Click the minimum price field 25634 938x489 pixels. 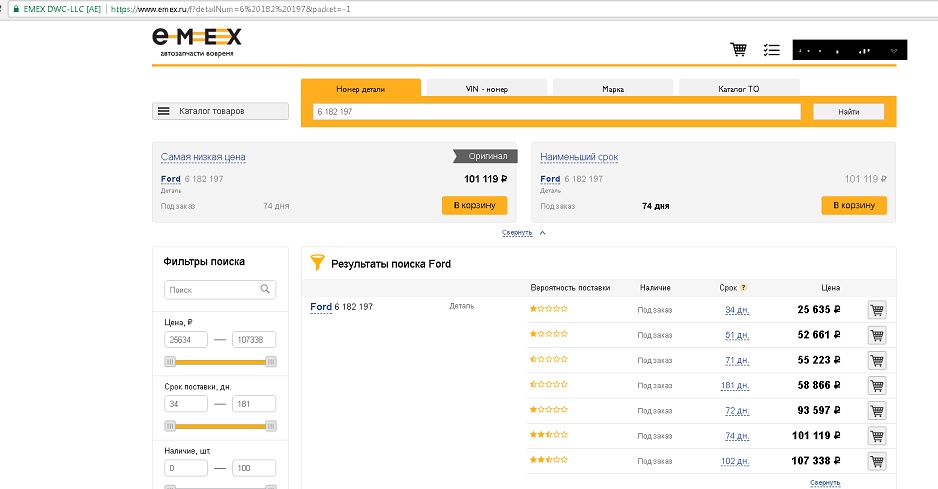coord(186,339)
